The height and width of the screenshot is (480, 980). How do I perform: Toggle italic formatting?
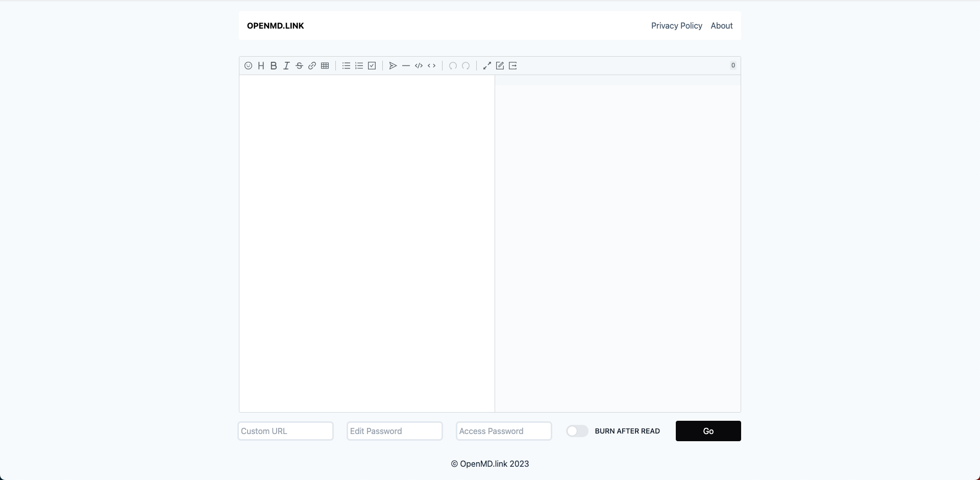pyautogui.click(x=286, y=65)
